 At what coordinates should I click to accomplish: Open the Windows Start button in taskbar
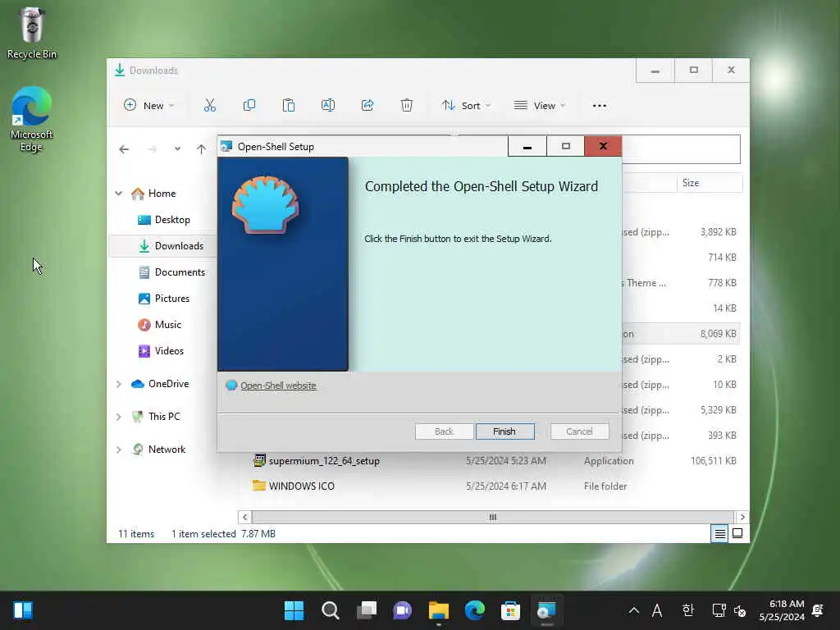click(294, 610)
